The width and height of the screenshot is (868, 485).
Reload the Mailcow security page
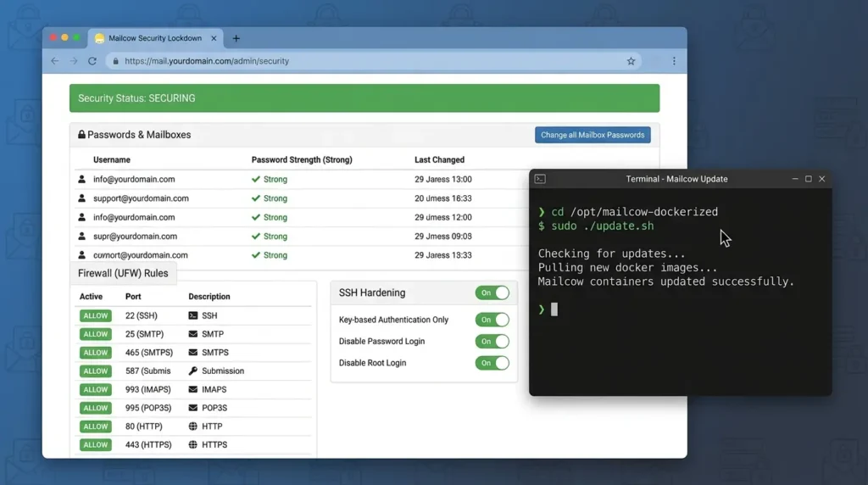pos(92,61)
